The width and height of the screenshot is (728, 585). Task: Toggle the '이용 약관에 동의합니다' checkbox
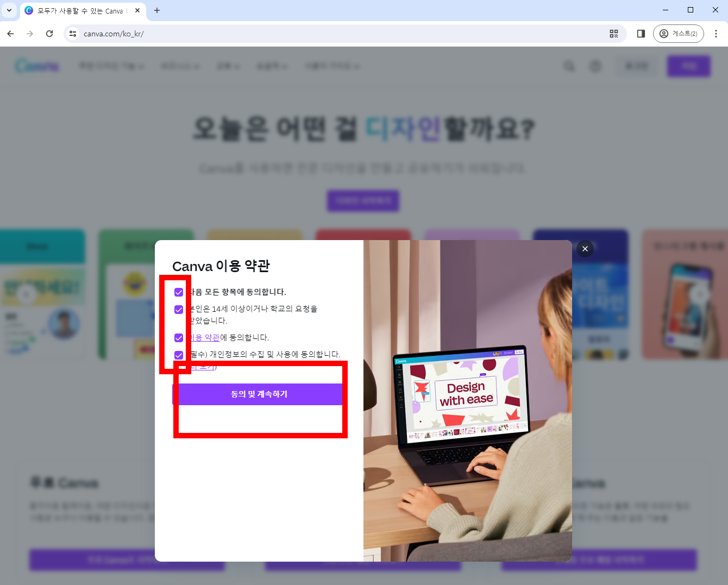[x=179, y=338]
